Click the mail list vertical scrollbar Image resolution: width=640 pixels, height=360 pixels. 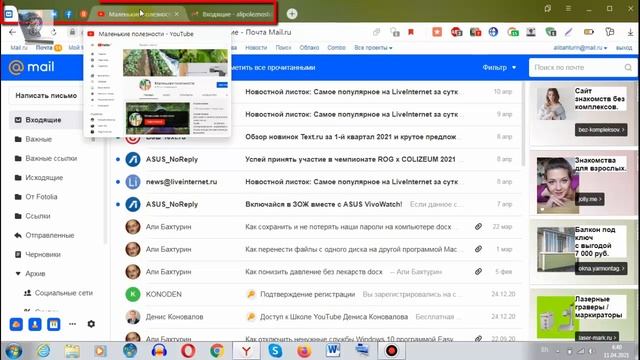click(x=524, y=124)
